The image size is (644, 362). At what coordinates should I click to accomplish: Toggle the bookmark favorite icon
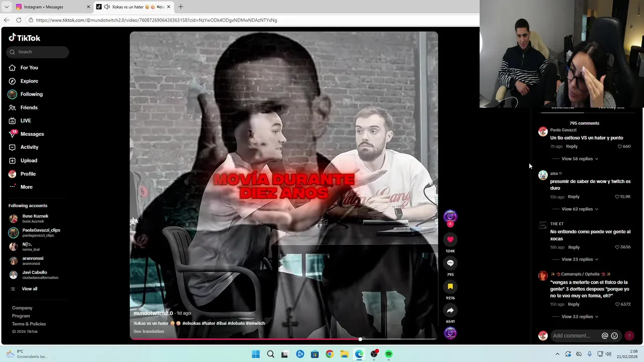tap(450, 287)
